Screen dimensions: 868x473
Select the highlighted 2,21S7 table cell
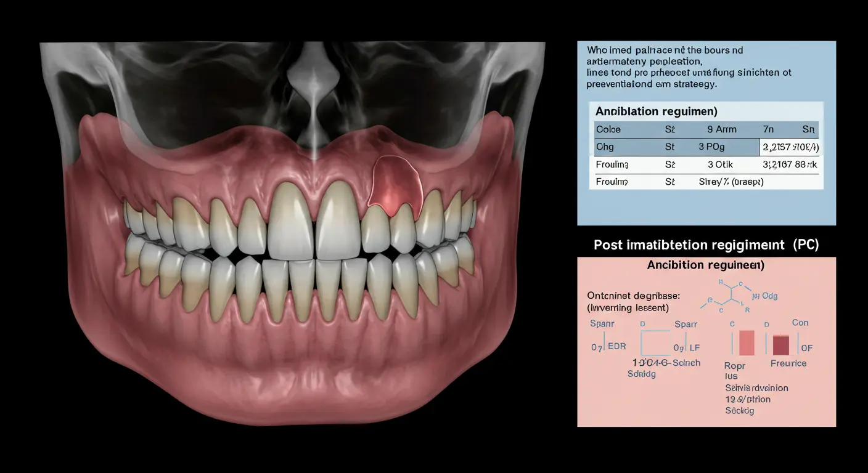[x=790, y=147]
